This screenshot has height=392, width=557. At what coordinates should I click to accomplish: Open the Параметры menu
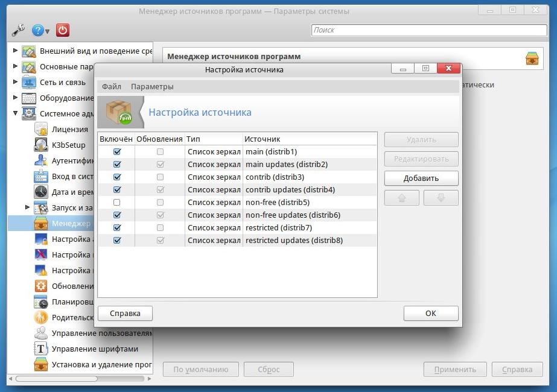pyautogui.click(x=152, y=87)
